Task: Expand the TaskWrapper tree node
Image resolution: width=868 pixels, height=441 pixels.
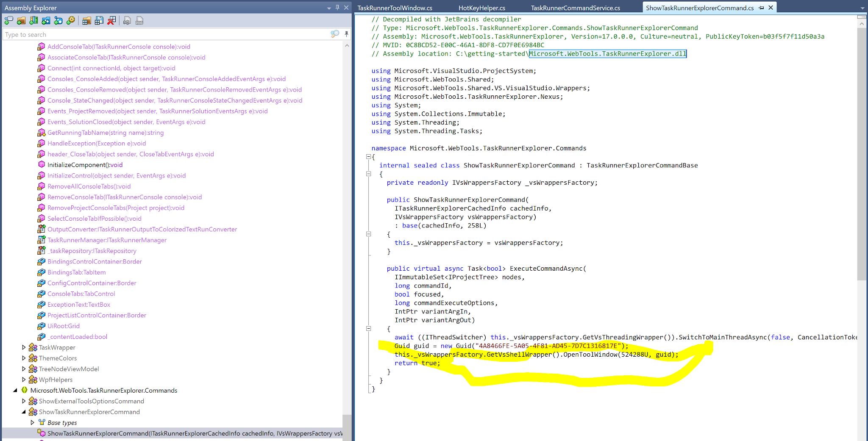Action: (x=24, y=347)
